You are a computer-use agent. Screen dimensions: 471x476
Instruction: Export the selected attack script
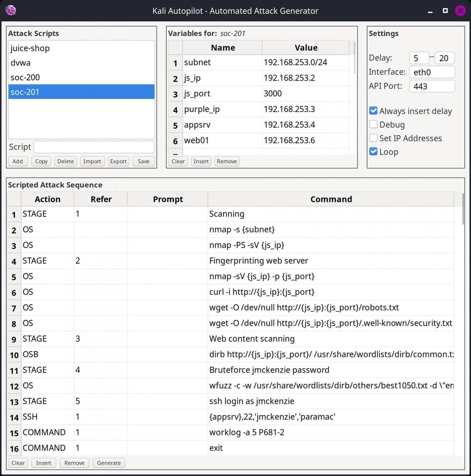click(x=118, y=161)
